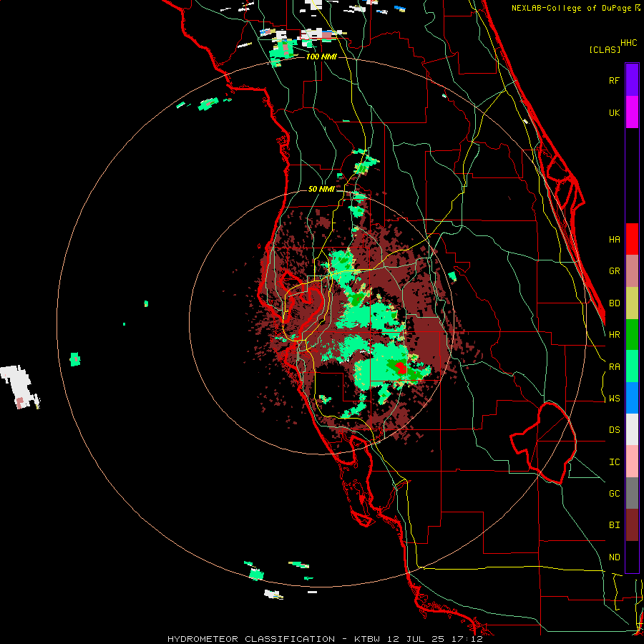Click the red hail core in the storm
The width and height of the screenshot is (644, 644).
coord(401,367)
